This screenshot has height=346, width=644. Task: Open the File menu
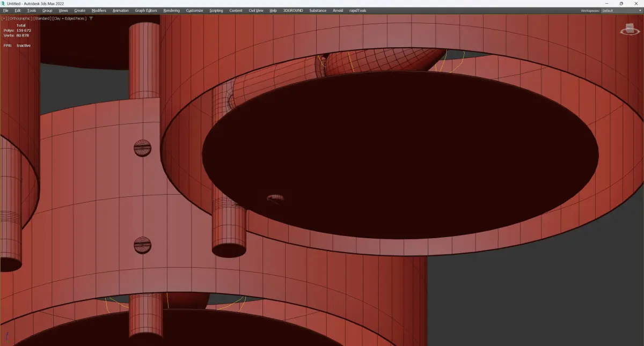tap(5, 10)
